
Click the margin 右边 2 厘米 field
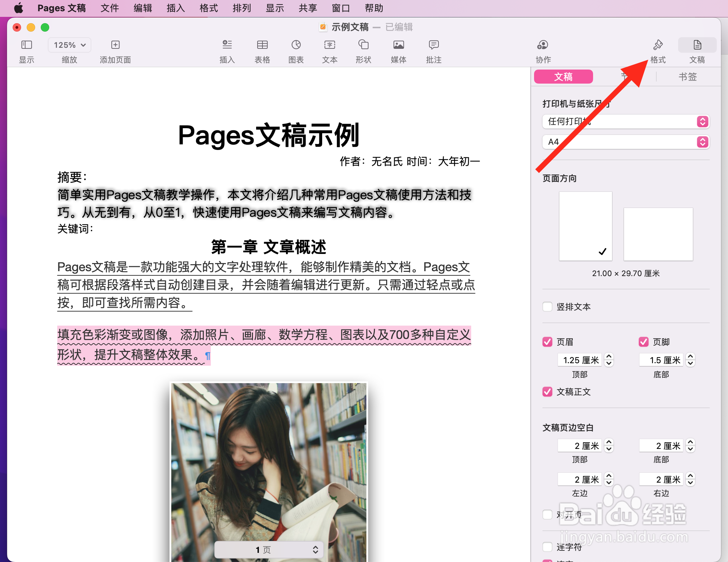pyautogui.click(x=661, y=479)
